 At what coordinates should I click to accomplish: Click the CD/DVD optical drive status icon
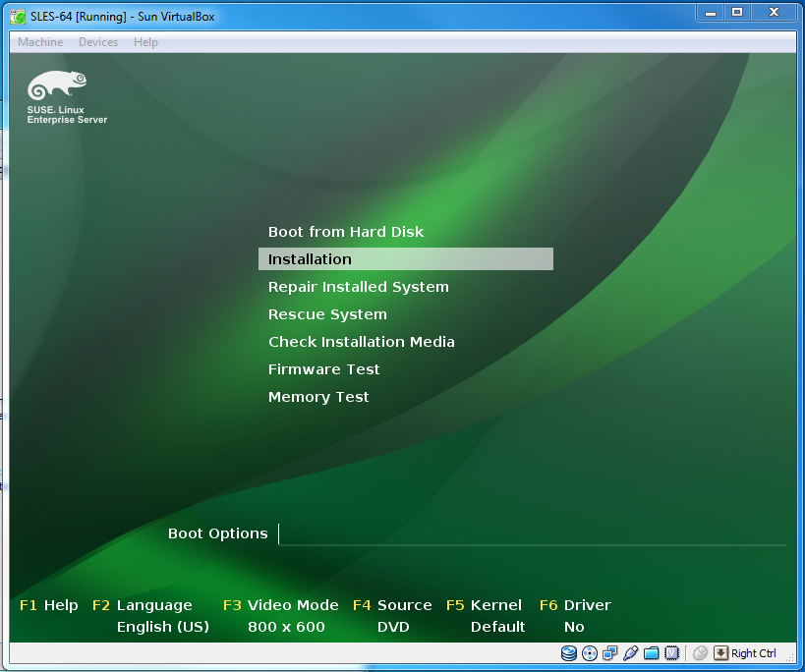[590, 653]
